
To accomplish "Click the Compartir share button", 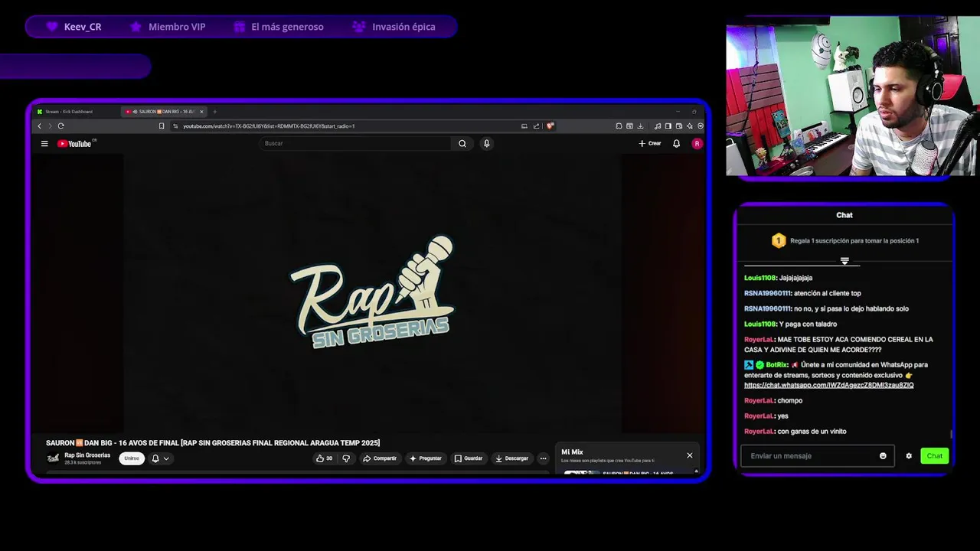I will pos(380,458).
